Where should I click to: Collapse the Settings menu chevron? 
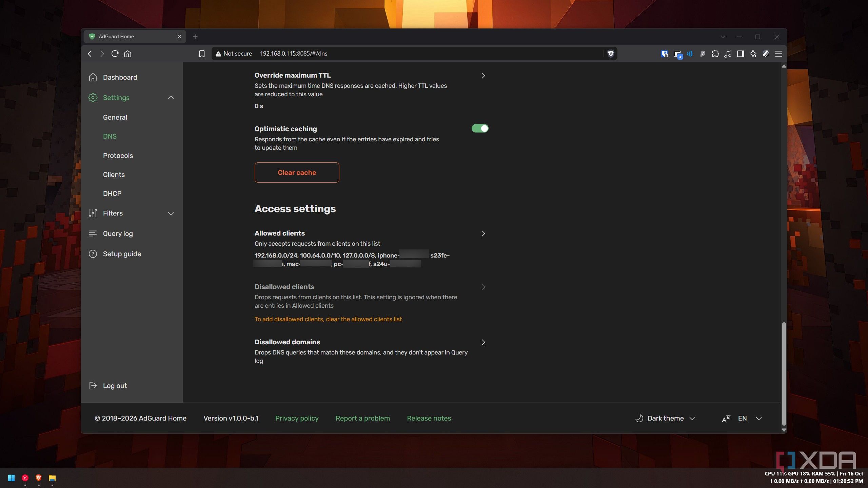pyautogui.click(x=171, y=98)
